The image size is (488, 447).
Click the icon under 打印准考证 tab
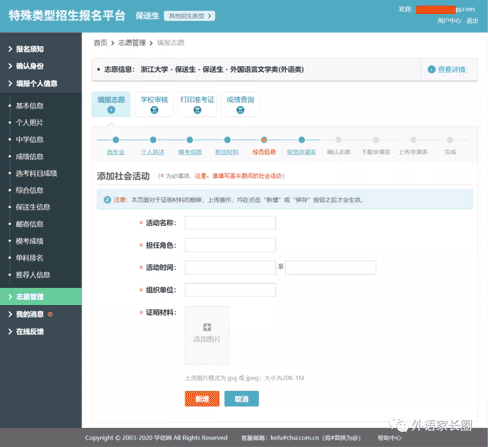197,110
